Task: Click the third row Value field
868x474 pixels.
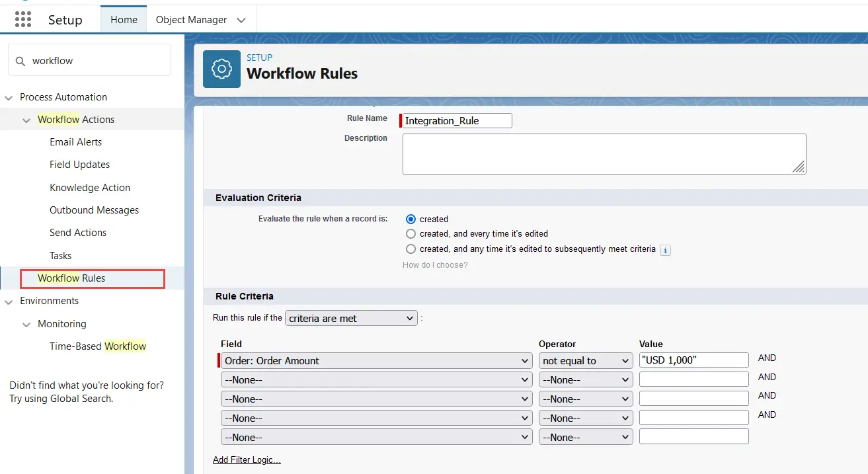Action: (694, 399)
